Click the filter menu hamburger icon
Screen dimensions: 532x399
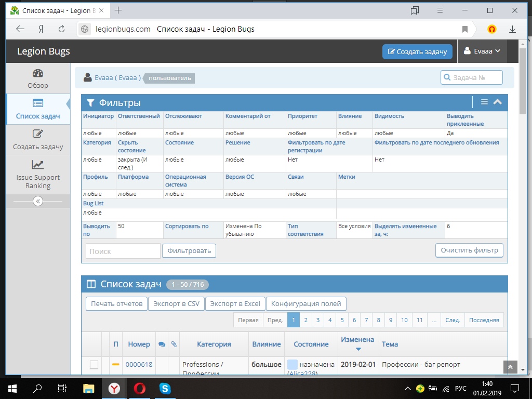pos(485,102)
